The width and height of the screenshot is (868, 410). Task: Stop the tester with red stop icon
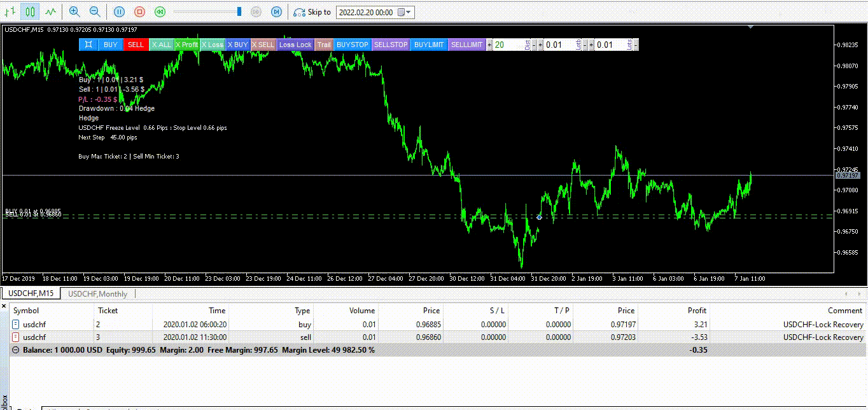(140, 11)
